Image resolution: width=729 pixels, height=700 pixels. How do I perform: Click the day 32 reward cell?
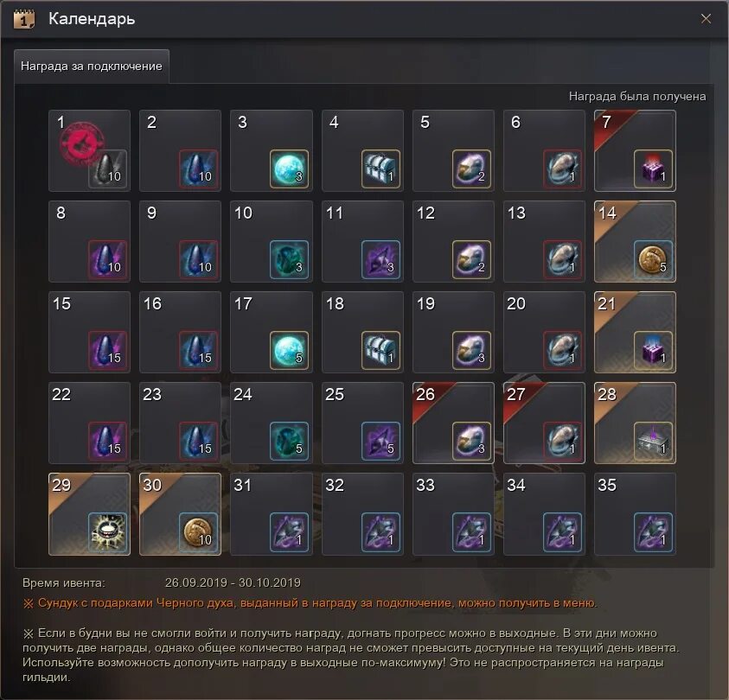[362, 513]
